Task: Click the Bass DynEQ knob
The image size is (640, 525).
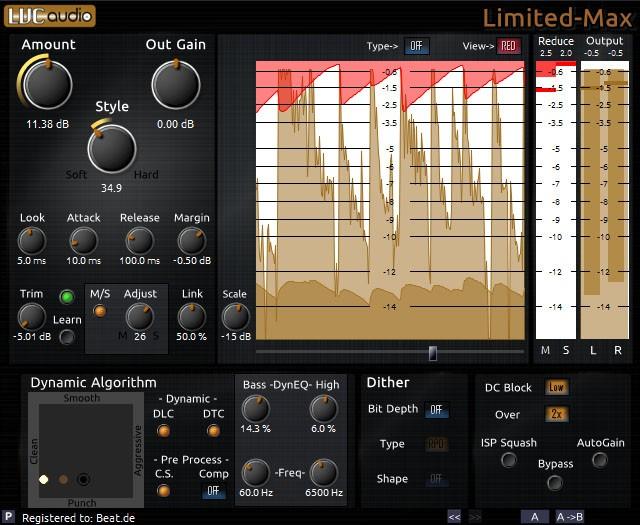Action: [x=256, y=408]
